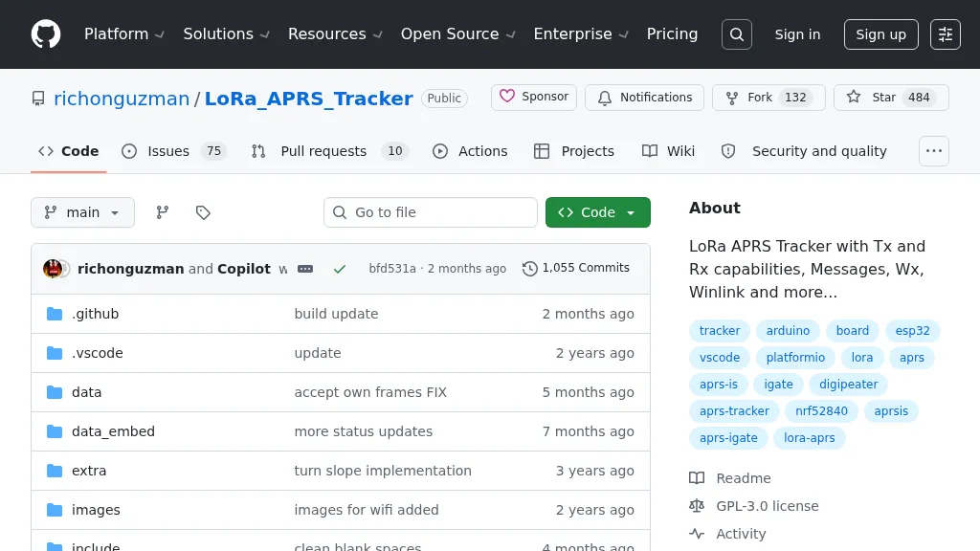Open the Wiki tab
980x551 pixels.
(668, 151)
